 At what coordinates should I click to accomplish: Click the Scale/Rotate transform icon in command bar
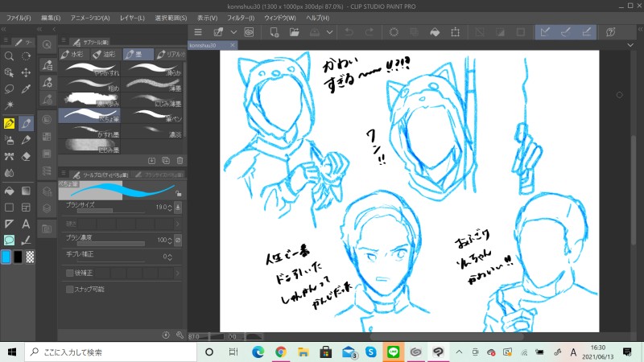click(x=455, y=32)
